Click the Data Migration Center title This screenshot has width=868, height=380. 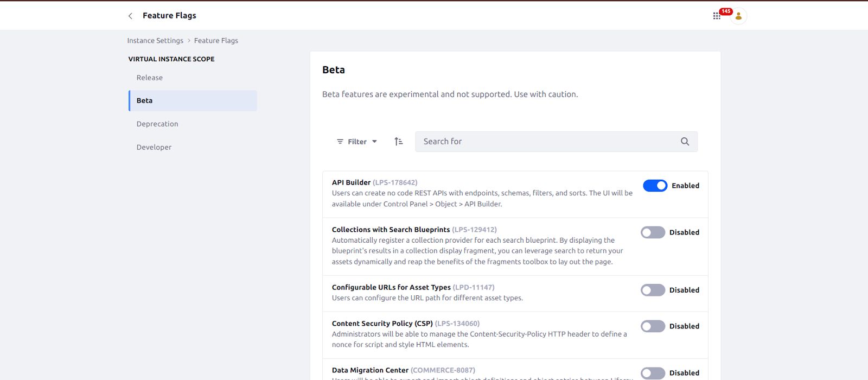point(370,370)
